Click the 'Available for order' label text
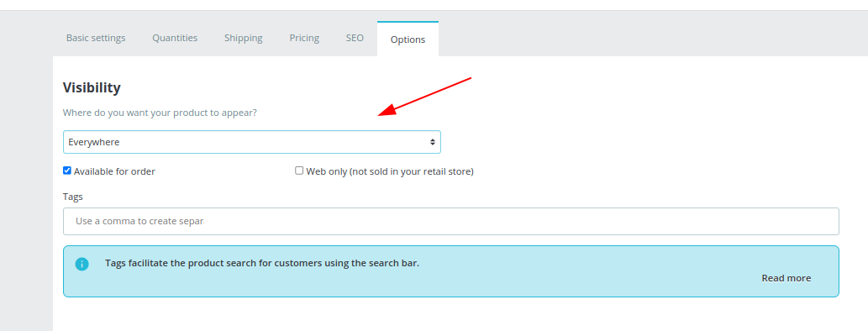 click(114, 171)
